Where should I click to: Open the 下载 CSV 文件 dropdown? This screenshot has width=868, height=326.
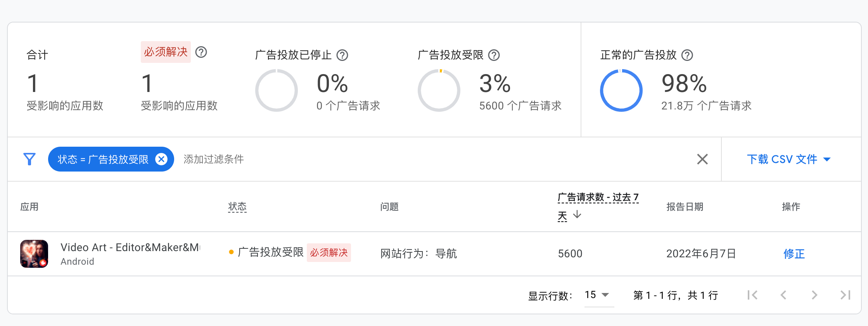(x=782, y=159)
